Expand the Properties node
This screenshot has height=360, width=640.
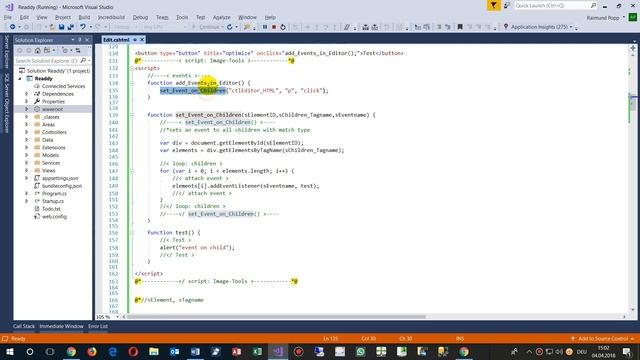click(27, 102)
